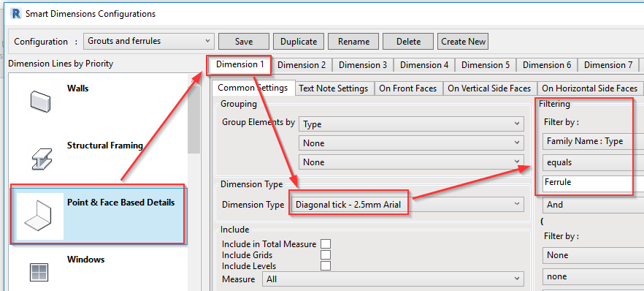Switch to the Dimension 6 tab
The width and height of the screenshot is (644, 291).
[547, 65]
